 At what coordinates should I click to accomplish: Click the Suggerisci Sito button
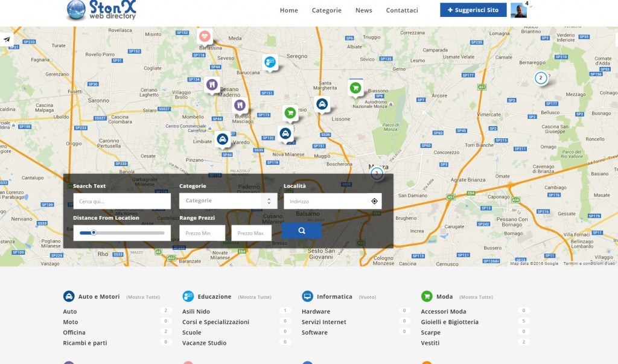coord(473,10)
